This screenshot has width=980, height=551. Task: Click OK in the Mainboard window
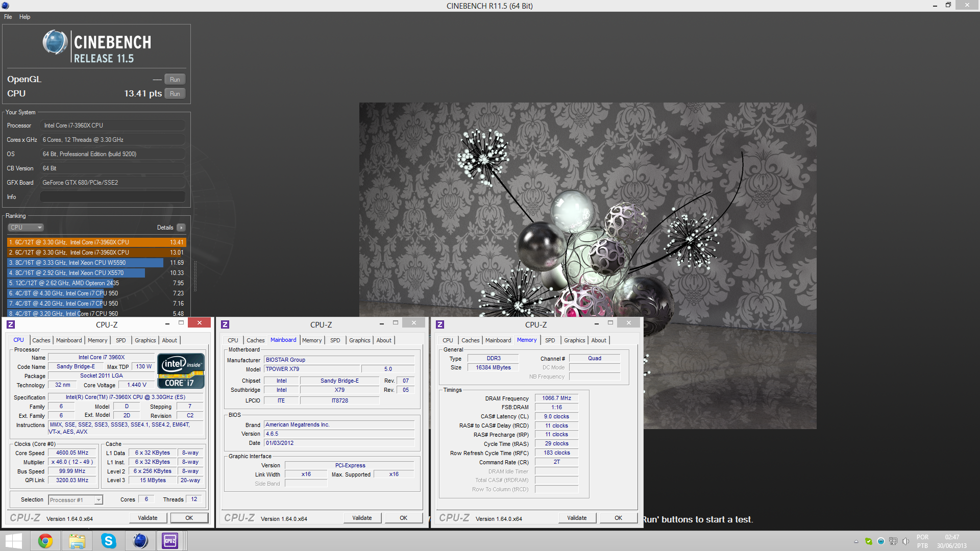[x=403, y=518]
